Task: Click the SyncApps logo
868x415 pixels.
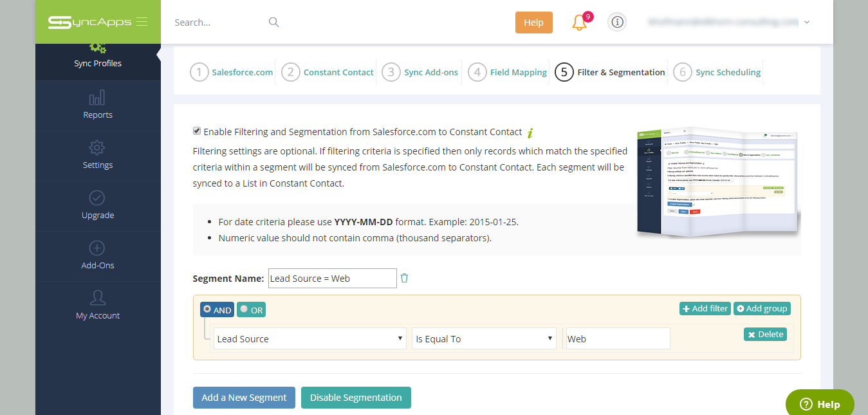Action: pyautogui.click(x=89, y=22)
